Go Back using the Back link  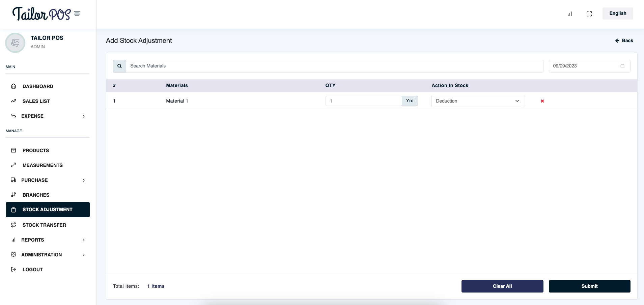pyautogui.click(x=624, y=40)
